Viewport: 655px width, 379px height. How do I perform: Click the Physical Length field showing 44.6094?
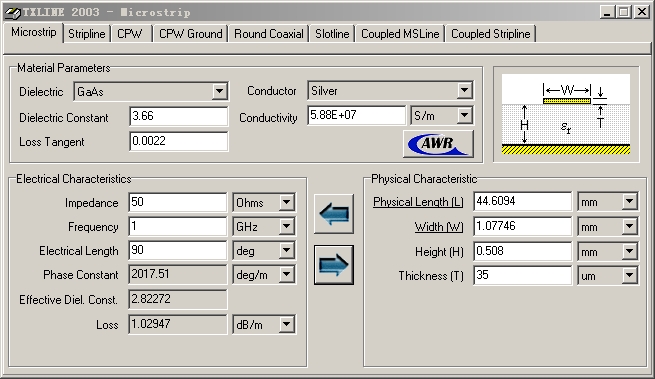[522, 201]
